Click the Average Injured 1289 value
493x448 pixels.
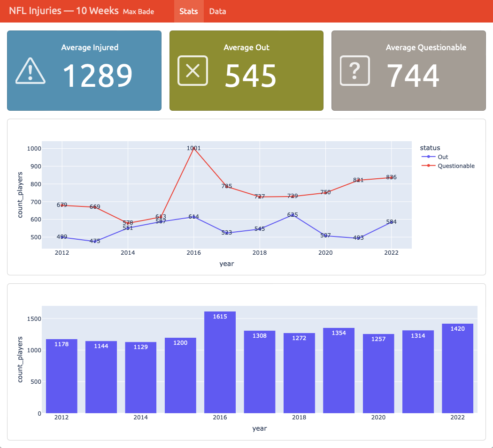click(98, 76)
